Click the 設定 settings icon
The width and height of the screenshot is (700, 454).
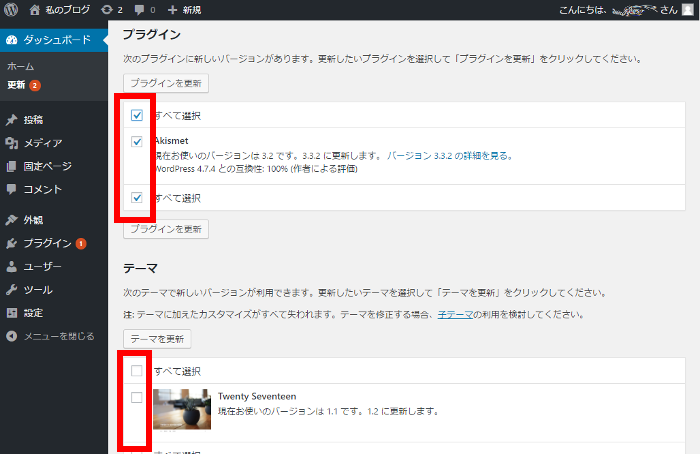pyautogui.click(x=12, y=313)
